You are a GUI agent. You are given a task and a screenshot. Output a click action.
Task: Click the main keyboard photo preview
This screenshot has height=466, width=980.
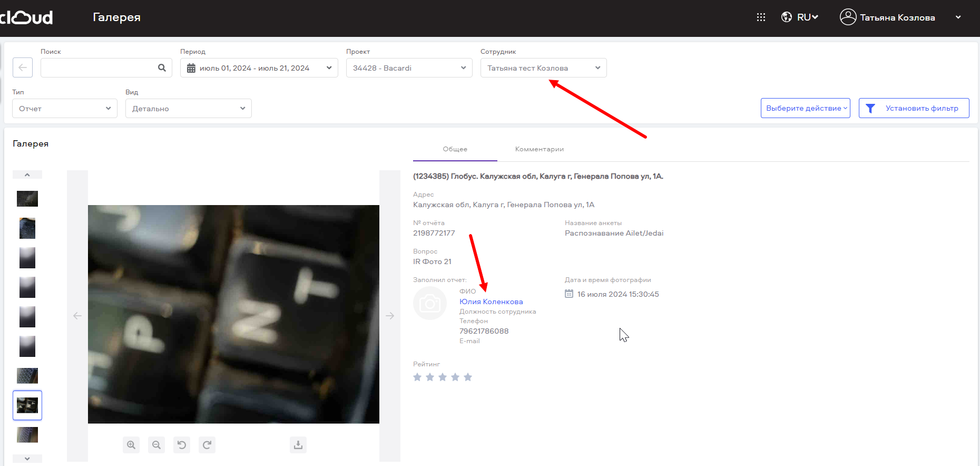[x=233, y=314]
